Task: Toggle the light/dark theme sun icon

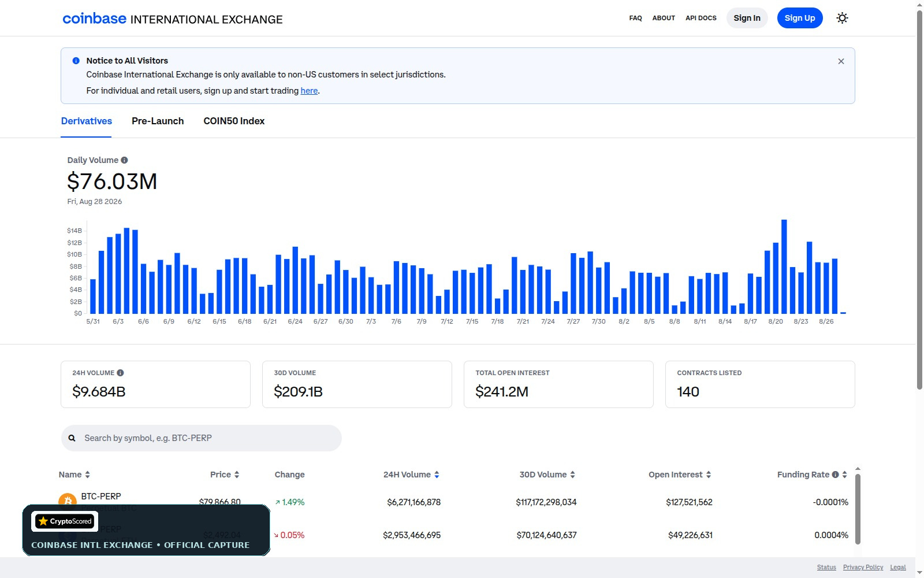Action: (842, 18)
